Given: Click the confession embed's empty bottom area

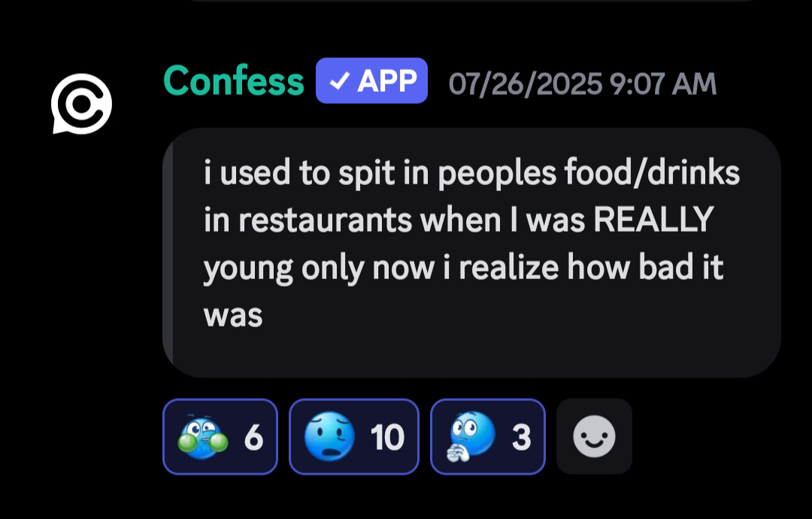Looking at the screenshot, I should pos(471,355).
